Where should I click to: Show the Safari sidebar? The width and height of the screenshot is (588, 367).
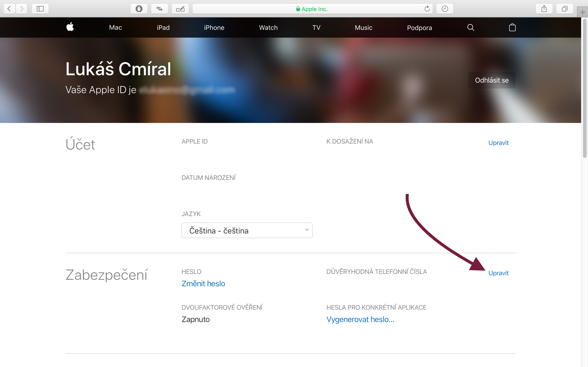click(40, 9)
